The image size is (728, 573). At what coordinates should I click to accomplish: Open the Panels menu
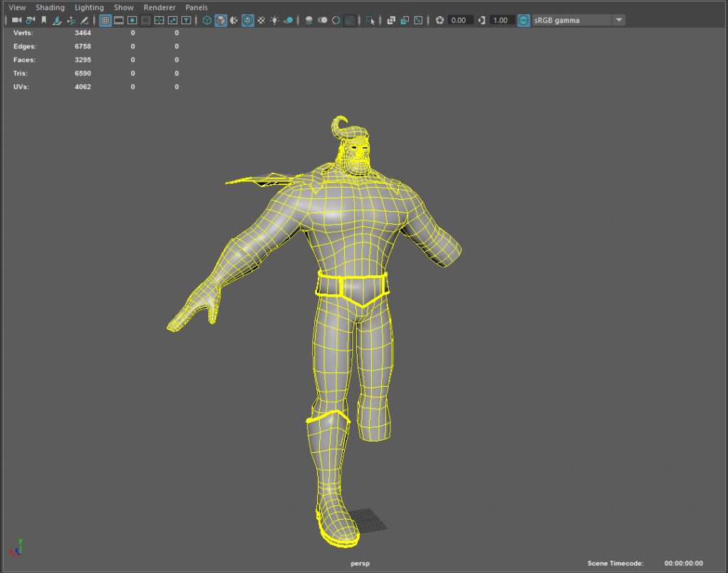(197, 7)
